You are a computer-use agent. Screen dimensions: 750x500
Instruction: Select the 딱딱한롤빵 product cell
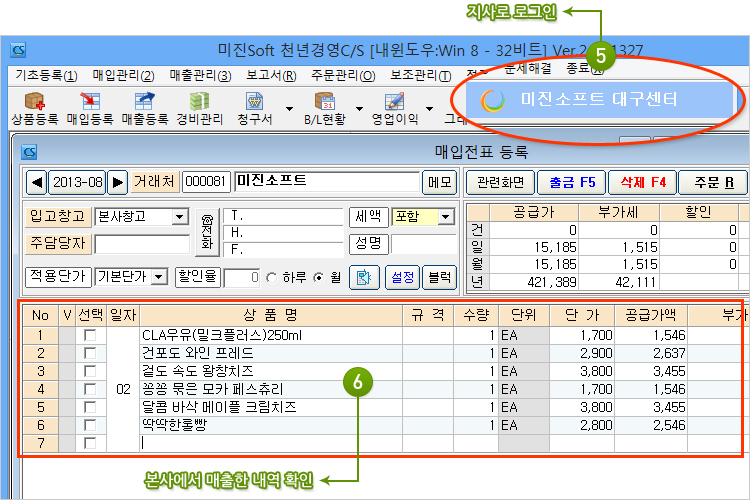tap(271, 425)
